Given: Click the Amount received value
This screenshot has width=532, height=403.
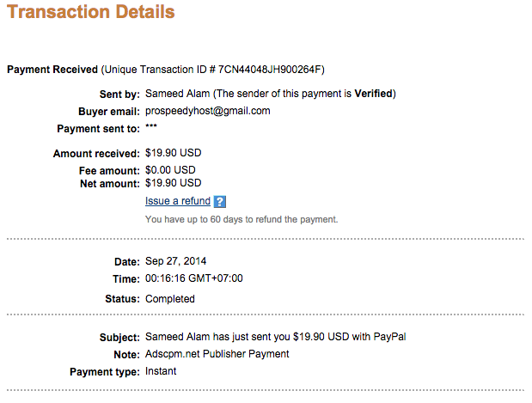Looking at the screenshot, I should click(x=174, y=154).
